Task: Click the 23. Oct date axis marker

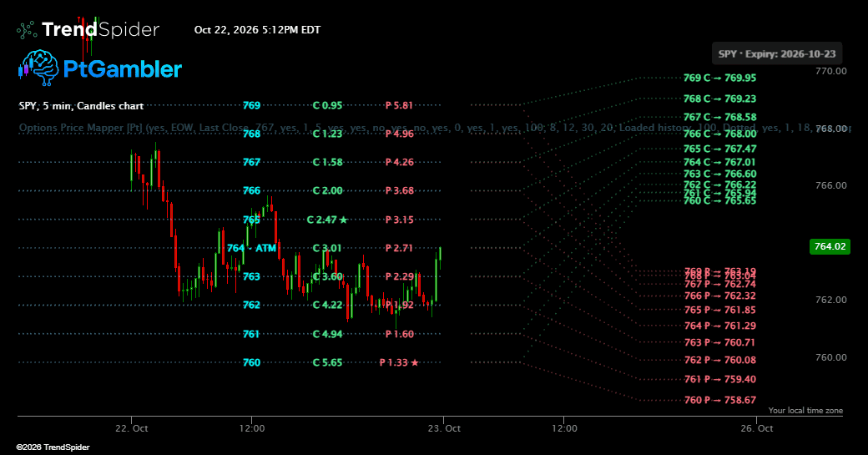Action: (x=444, y=428)
